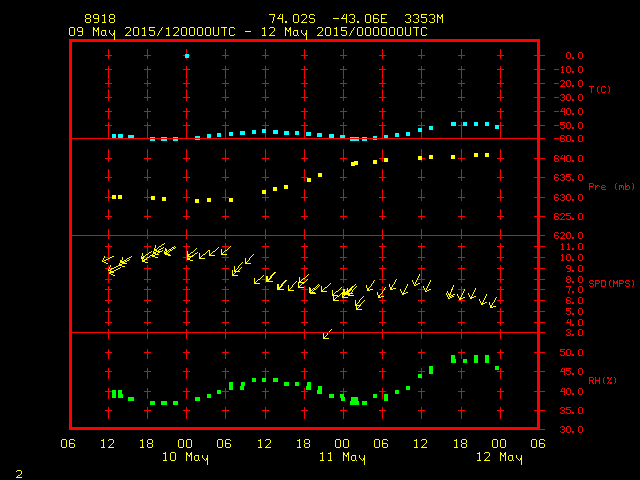The image size is (640, 480).
Task: Click the station ID 8918 text
Action: click(100, 19)
